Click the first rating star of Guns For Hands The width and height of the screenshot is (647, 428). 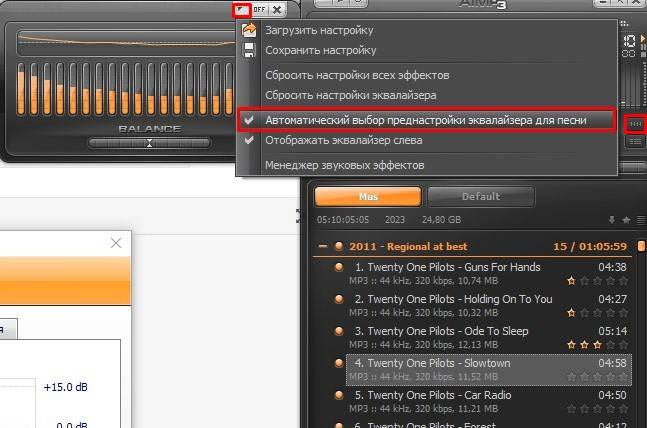point(571,281)
